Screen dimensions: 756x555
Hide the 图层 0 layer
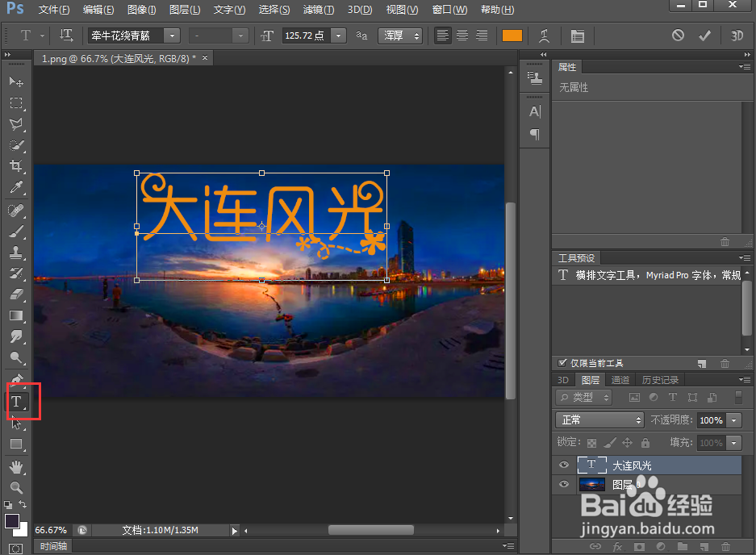point(564,484)
